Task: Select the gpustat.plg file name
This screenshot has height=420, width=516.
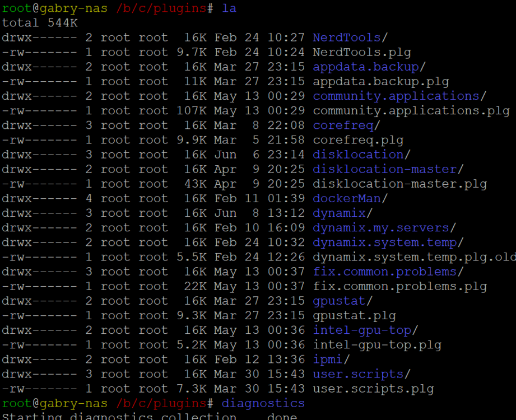Action: (x=354, y=315)
